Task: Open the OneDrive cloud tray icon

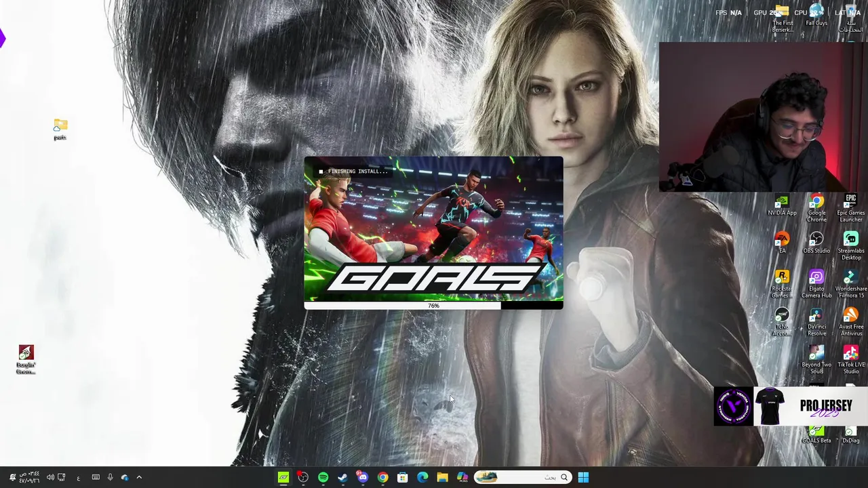Action: (x=124, y=477)
